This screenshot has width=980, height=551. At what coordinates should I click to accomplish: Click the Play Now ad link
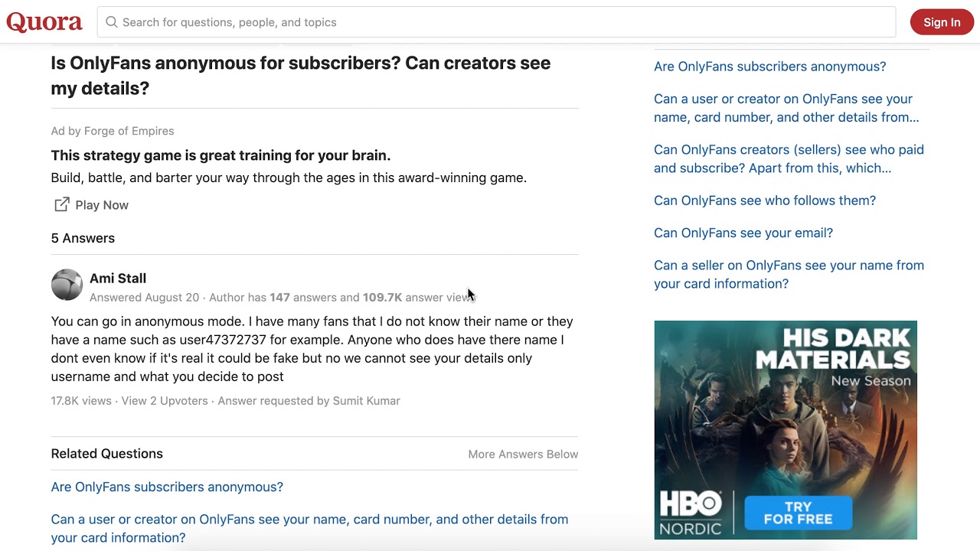[102, 205]
